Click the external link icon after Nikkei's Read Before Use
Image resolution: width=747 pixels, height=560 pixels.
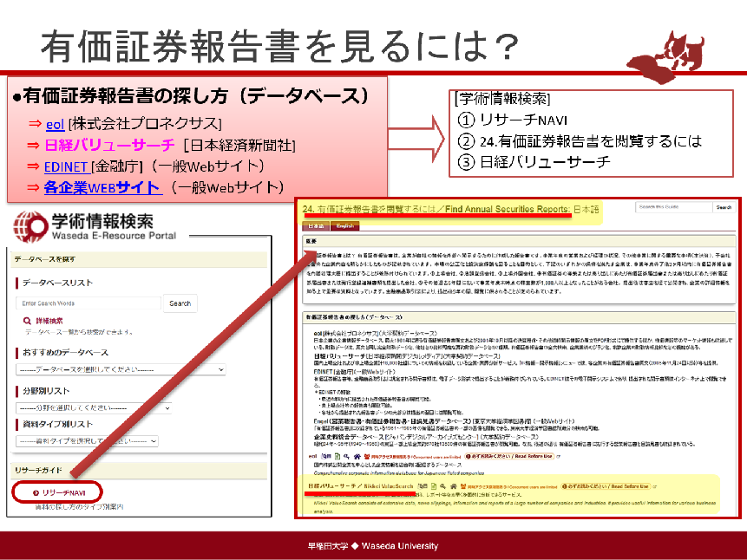[x=654, y=486]
